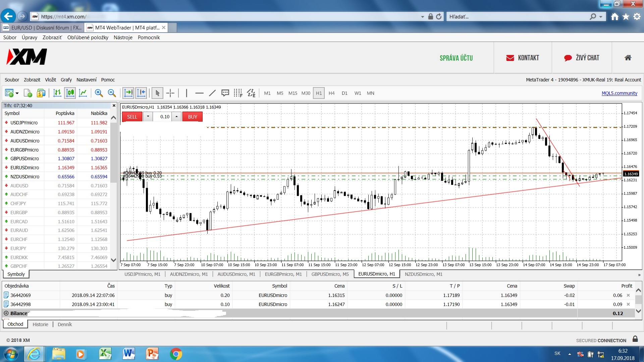Screen dimensions: 644x362
Task: Select GBPUSDmicro in symbol list
Action: click(x=24, y=159)
